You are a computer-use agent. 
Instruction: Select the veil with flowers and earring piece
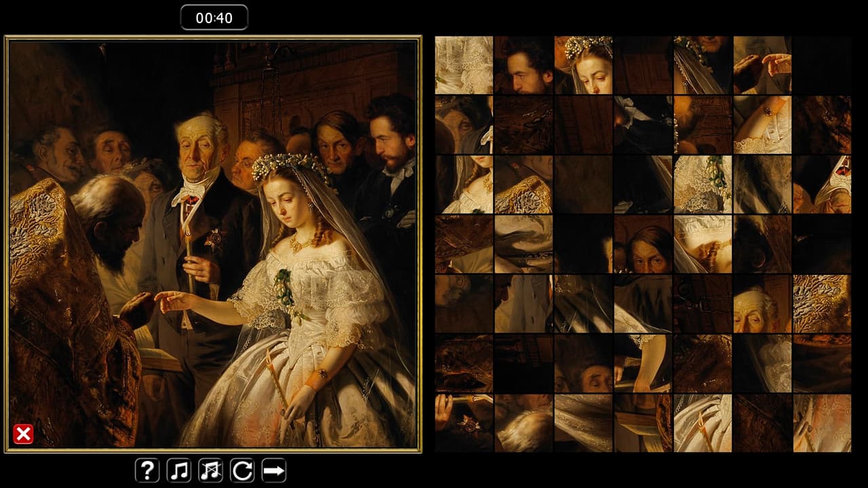[x=703, y=65]
